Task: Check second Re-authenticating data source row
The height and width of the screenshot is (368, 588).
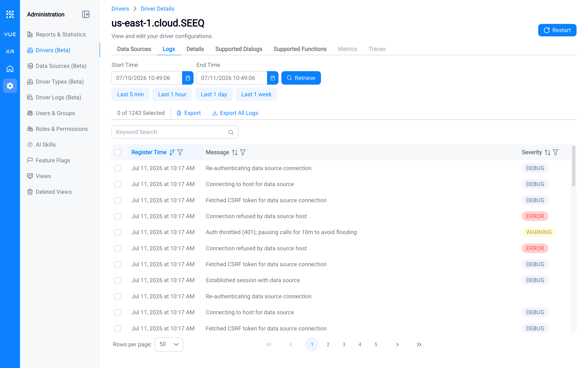Action: (118, 296)
